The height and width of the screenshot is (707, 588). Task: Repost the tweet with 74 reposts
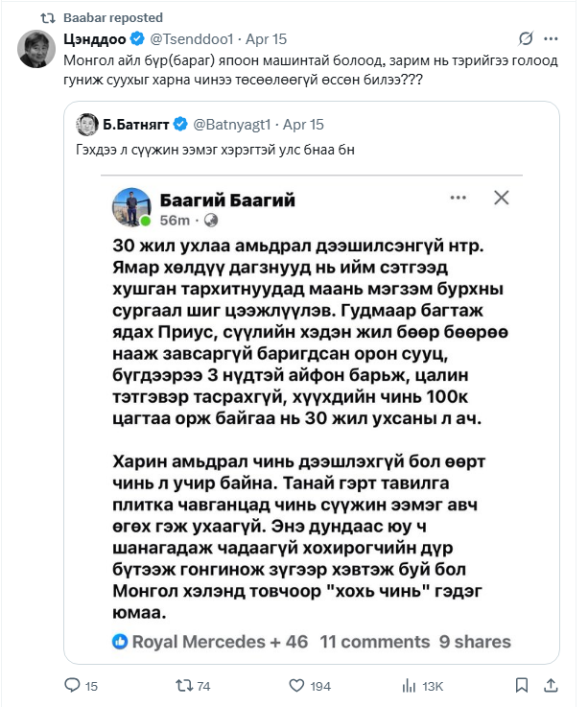click(x=193, y=686)
